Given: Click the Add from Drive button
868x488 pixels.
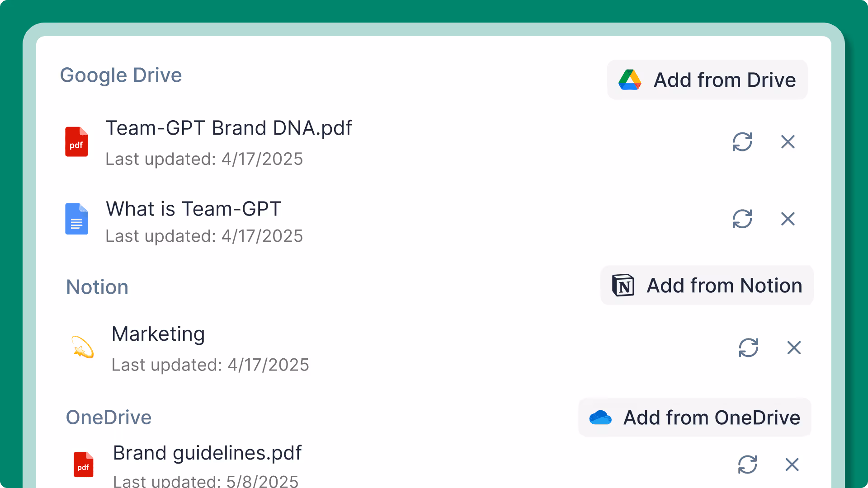Looking at the screenshot, I should tap(708, 80).
